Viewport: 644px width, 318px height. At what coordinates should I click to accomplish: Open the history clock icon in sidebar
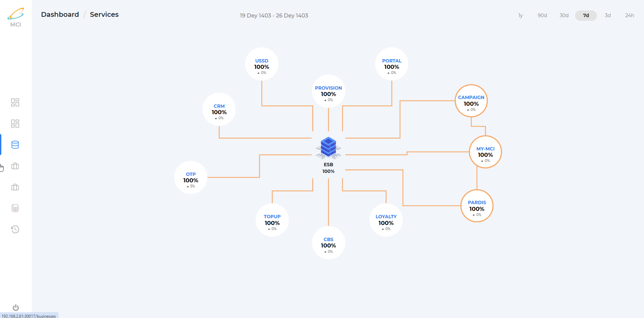[x=15, y=229]
